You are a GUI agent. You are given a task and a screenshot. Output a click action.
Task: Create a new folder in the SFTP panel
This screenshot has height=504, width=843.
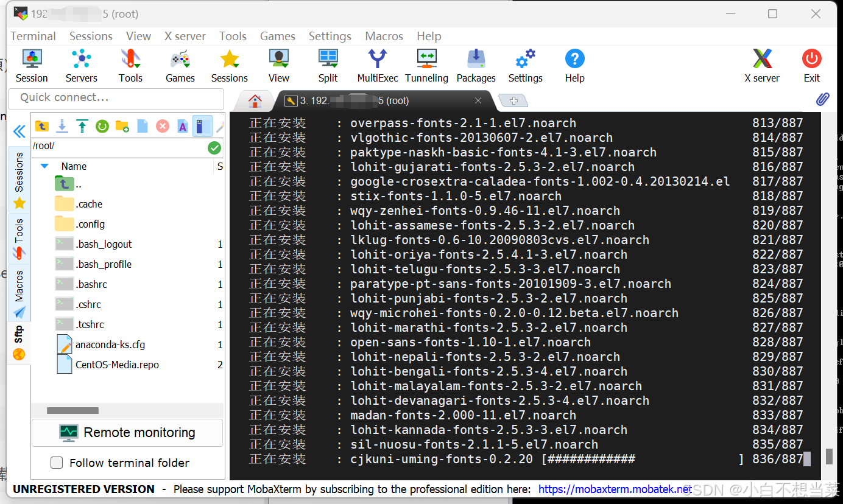[122, 126]
